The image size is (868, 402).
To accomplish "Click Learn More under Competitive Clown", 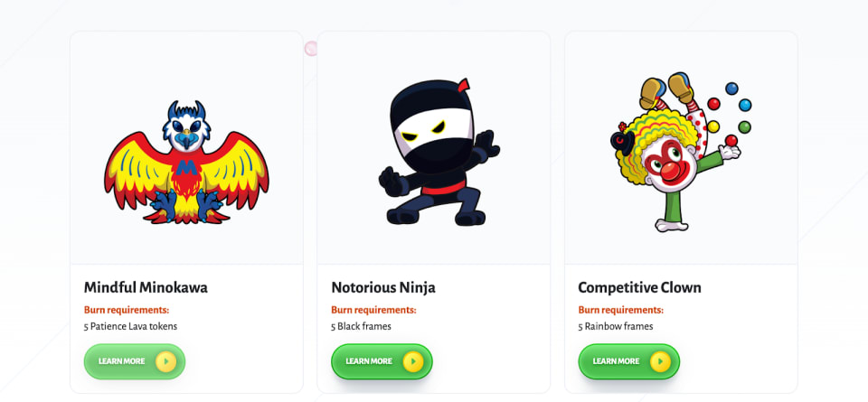I will coord(629,361).
